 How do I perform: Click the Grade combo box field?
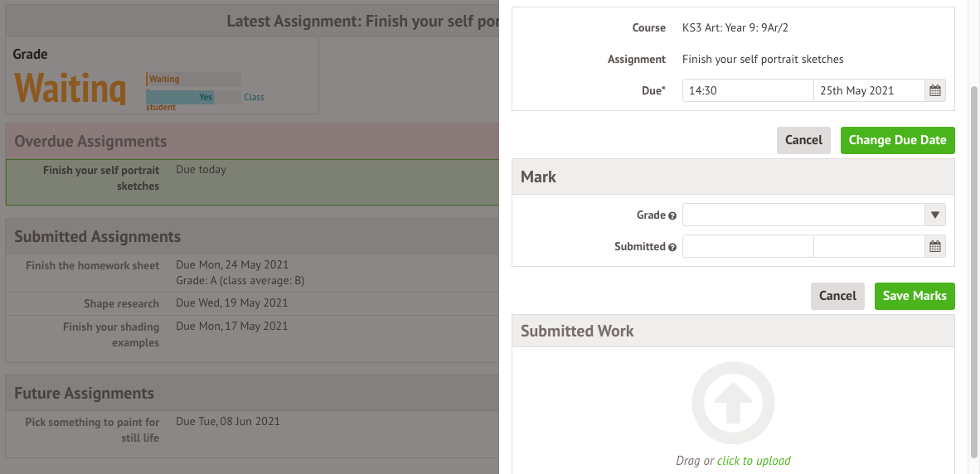tap(813, 215)
